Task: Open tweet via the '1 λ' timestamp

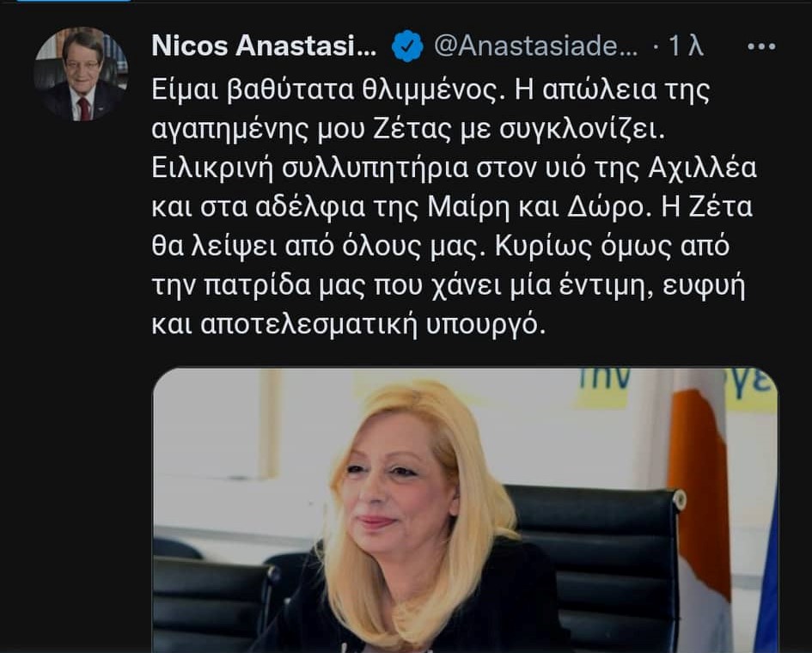Action: [687, 46]
